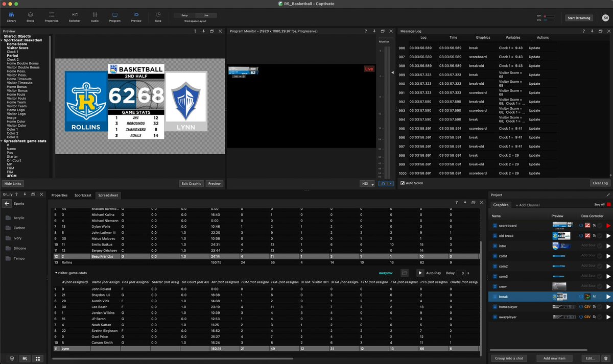Click the Edit... button in Project
This screenshot has width=613, height=364.
point(590,358)
